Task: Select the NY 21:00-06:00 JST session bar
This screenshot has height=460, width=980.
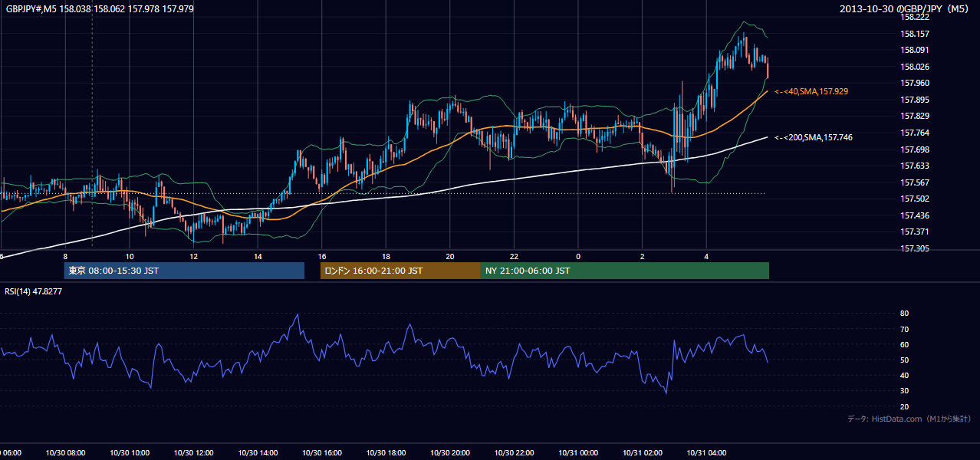Action: click(x=625, y=271)
